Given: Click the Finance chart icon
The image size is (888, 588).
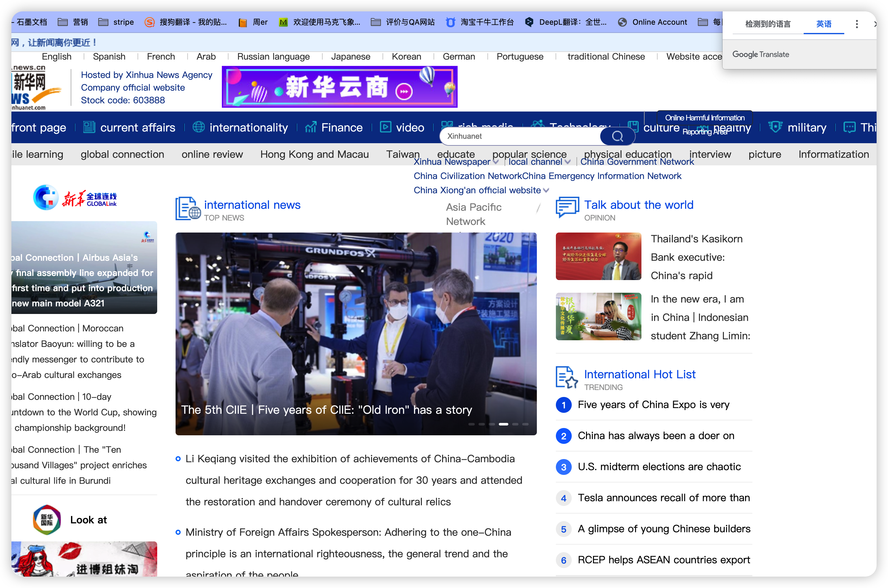Looking at the screenshot, I should tap(311, 127).
